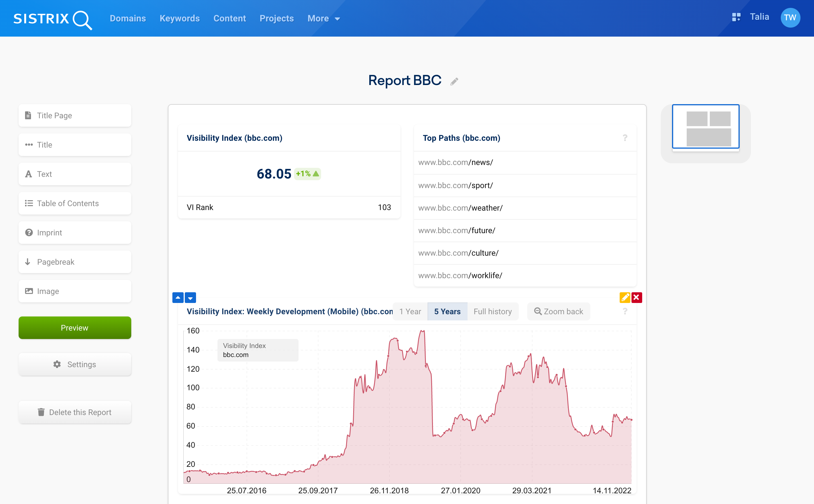
Task: Click the 26.11.2018 x-axis date label
Action: [x=389, y=490]
